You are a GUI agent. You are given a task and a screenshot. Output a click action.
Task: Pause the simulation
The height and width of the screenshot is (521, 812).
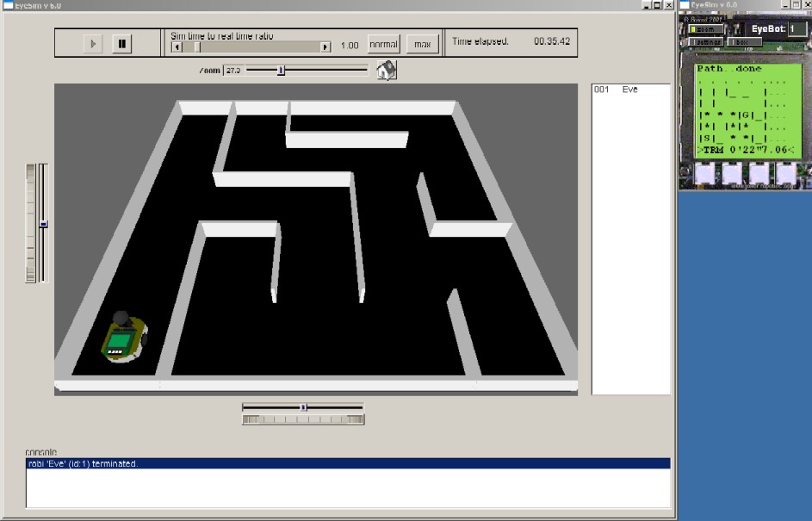tap(121, 43)
